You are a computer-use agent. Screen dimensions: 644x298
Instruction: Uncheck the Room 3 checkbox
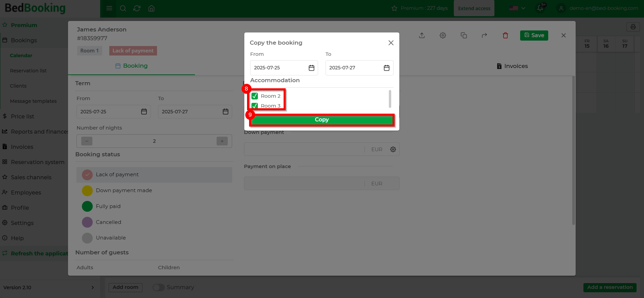255,106
